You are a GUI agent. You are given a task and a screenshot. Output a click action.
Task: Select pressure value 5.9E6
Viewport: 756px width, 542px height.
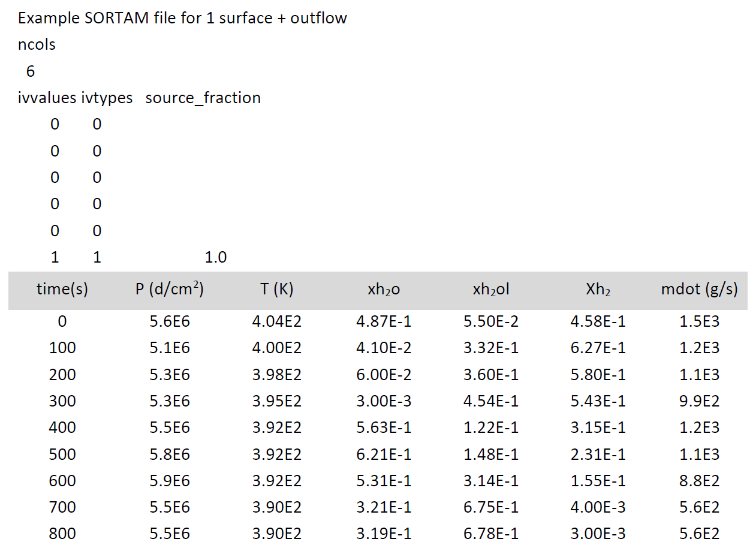[170, 481]
